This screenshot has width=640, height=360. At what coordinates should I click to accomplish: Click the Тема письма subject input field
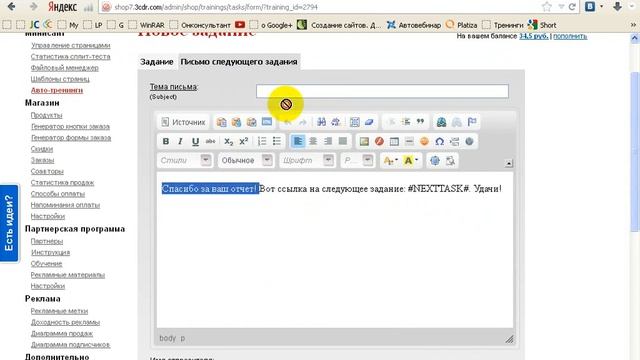(x=382, y=91)
